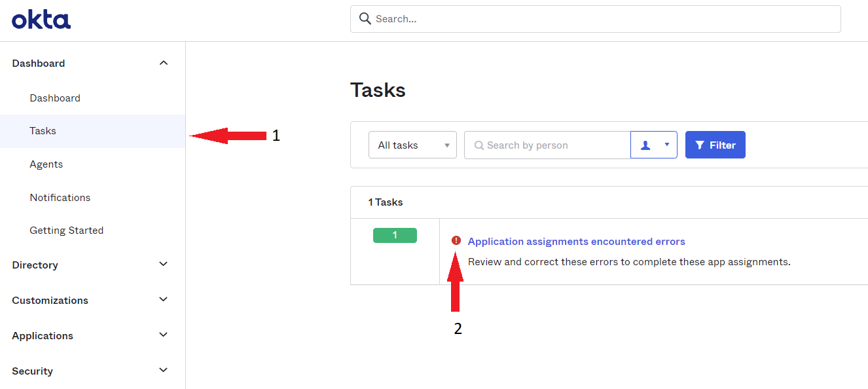Image resolution: width=868 pixels, height=389 pixels.
Task: Select Tasks in the sidebar
Action: [43, 130]
